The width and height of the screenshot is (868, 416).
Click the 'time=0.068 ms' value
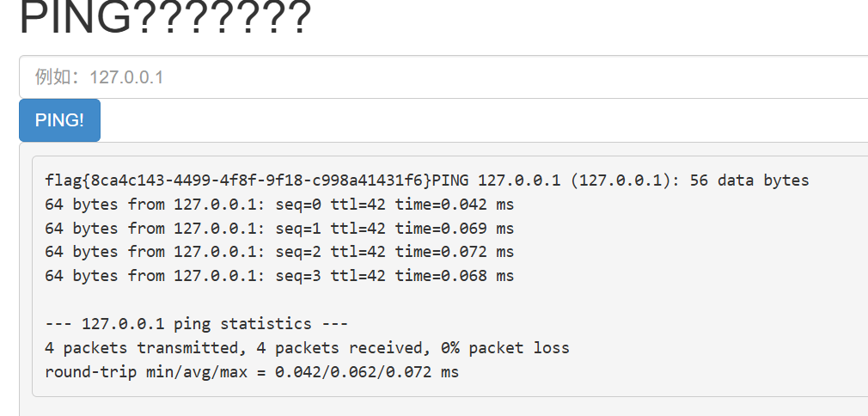tap(454, 276)
